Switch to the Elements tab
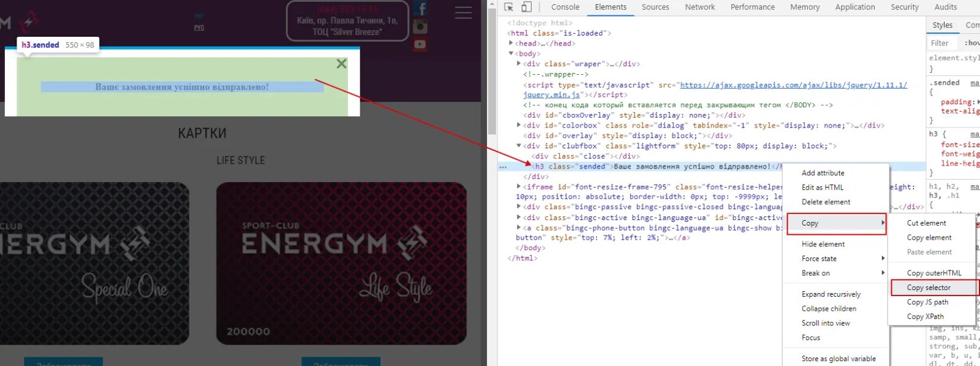 [611, 7]
